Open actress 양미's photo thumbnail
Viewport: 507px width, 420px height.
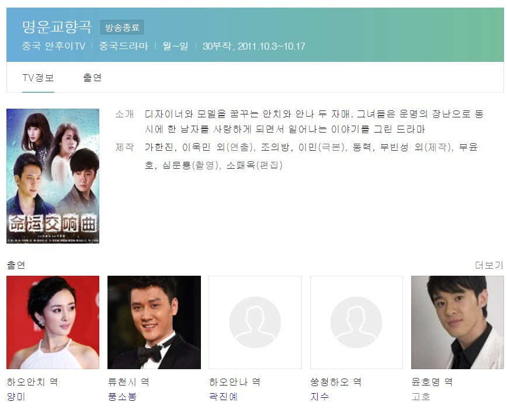[53, 322]
